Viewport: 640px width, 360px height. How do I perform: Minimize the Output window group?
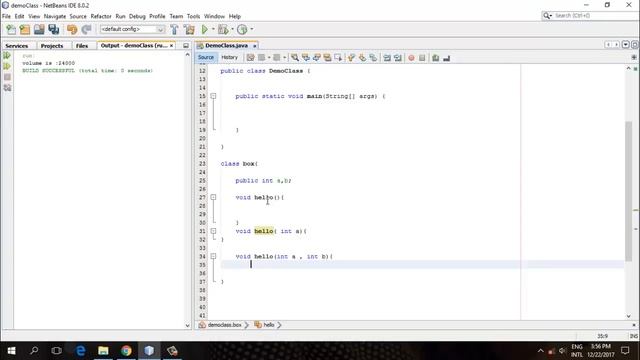point(186,46)
